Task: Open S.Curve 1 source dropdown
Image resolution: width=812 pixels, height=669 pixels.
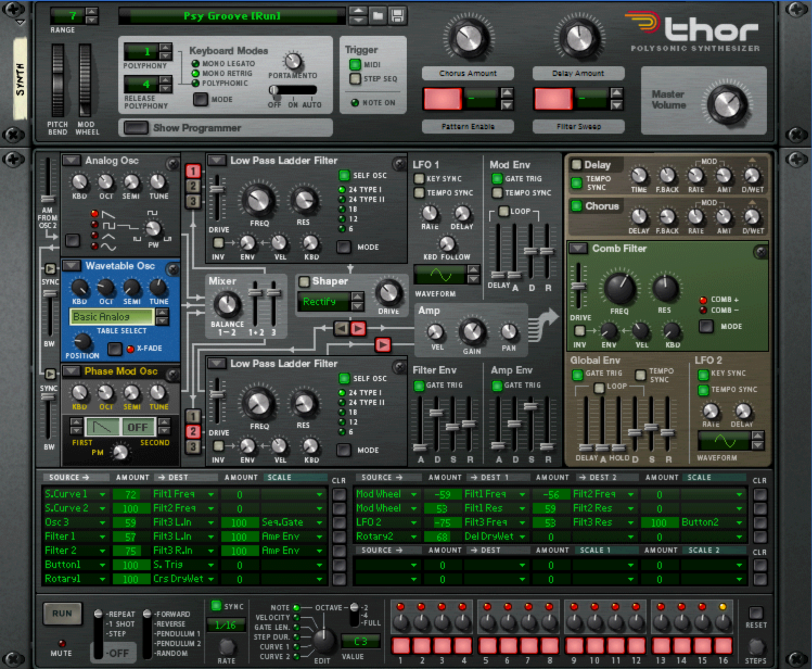Action: [x=102, y=494]
